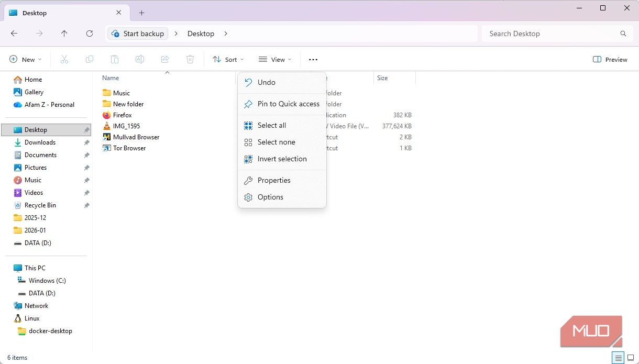
Task: Click the Share icon in toolbar
Action: click(165, 60)
